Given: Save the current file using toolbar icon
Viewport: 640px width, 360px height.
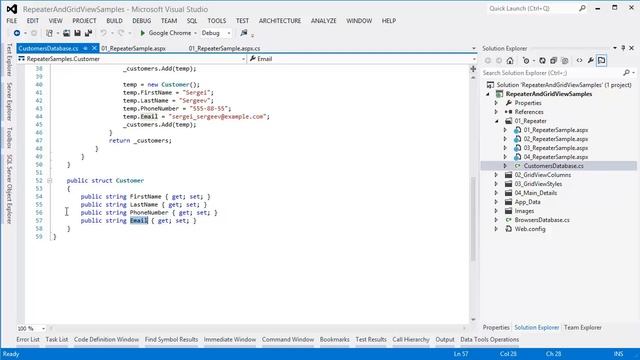Looking at the screenshot, I should click(77, 33).
